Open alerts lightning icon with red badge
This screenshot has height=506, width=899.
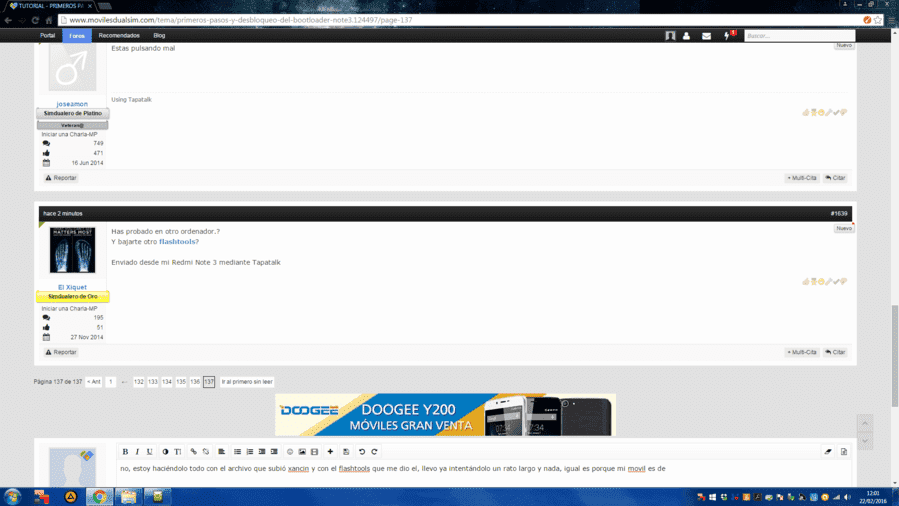728,36
